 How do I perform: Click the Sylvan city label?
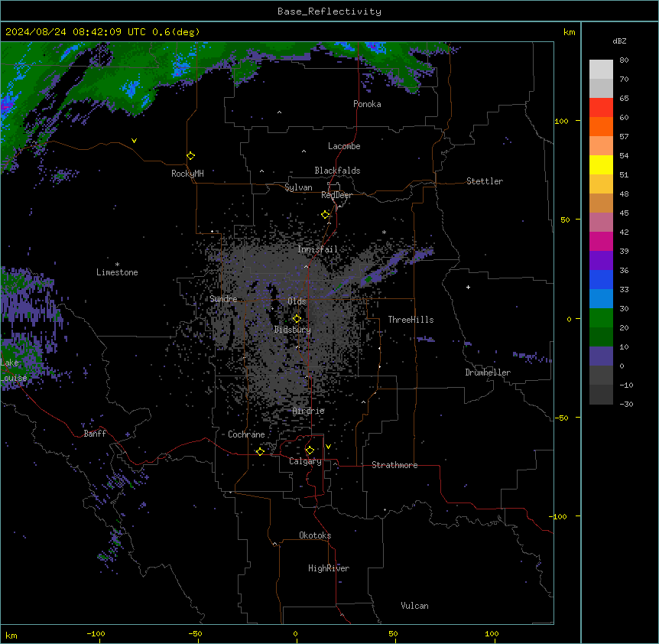[x=298, y=187]
